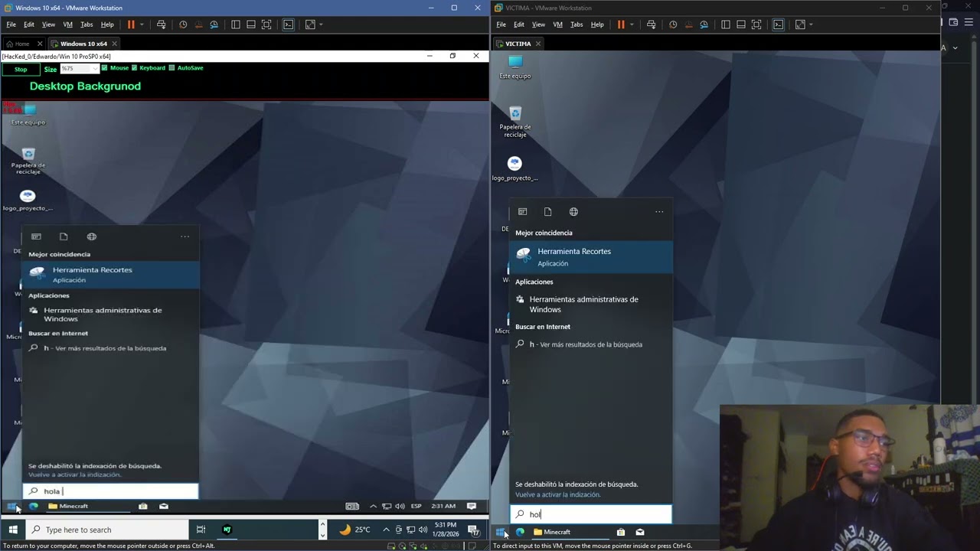Image resolution: width=980 pixels, height=551 pixels.
Task: Toggle library sidebar in Windows 10 x64 window
Action: pos(235,24)
